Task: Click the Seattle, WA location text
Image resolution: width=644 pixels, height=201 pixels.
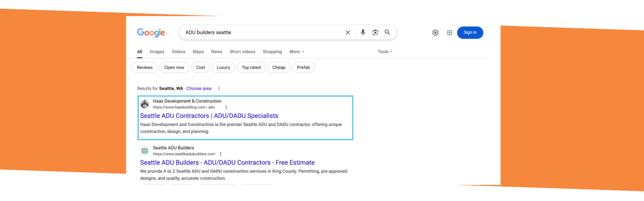Action: pyautogui.click(x=171, y=88)
